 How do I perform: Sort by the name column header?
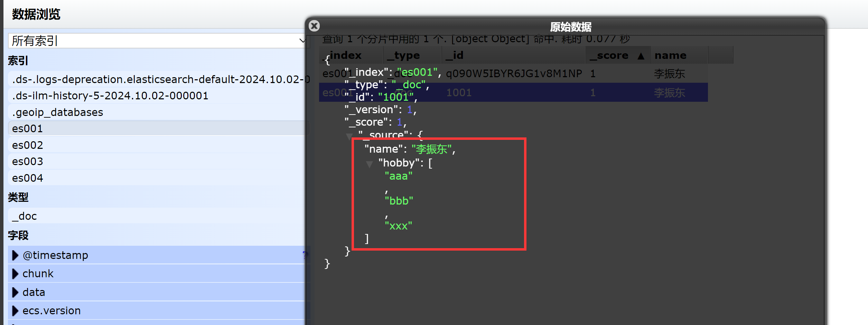pos(679,55)
